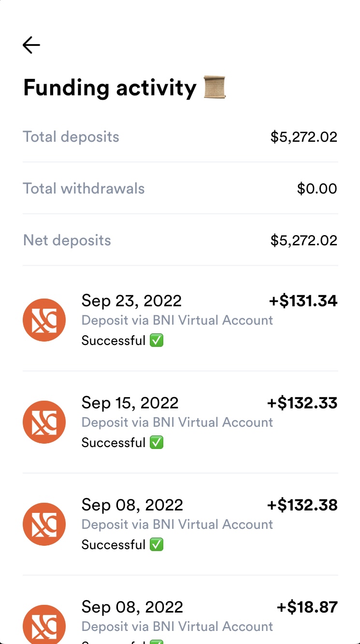Click the Total deposits row label
Screen dimensions: 360x644
click(71, 137)
